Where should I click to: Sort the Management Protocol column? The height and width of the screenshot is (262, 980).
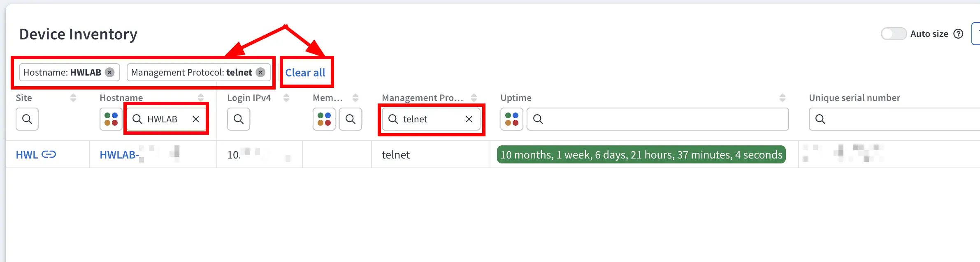point(474,98)
